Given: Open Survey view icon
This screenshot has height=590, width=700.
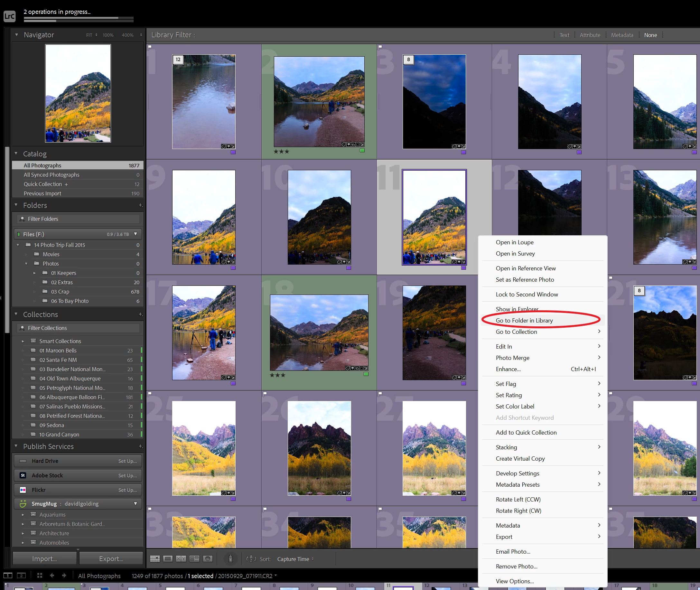Looking at the screenshot, I should coord(194,558).
